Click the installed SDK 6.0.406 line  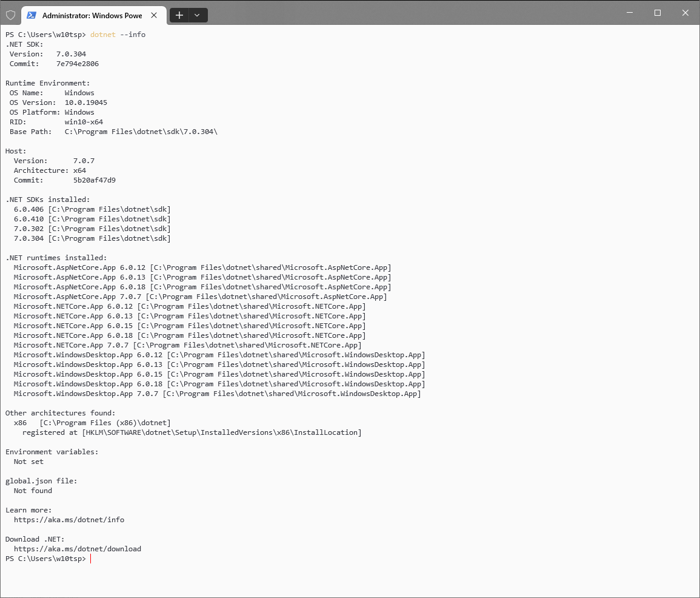[x=92, y=209]
